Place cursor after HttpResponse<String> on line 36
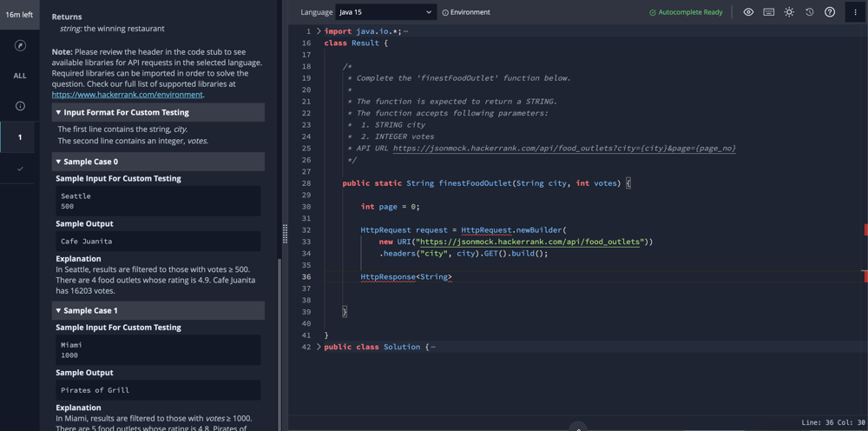The height and width of the screenshot is (431, 868). pos(452,276)
